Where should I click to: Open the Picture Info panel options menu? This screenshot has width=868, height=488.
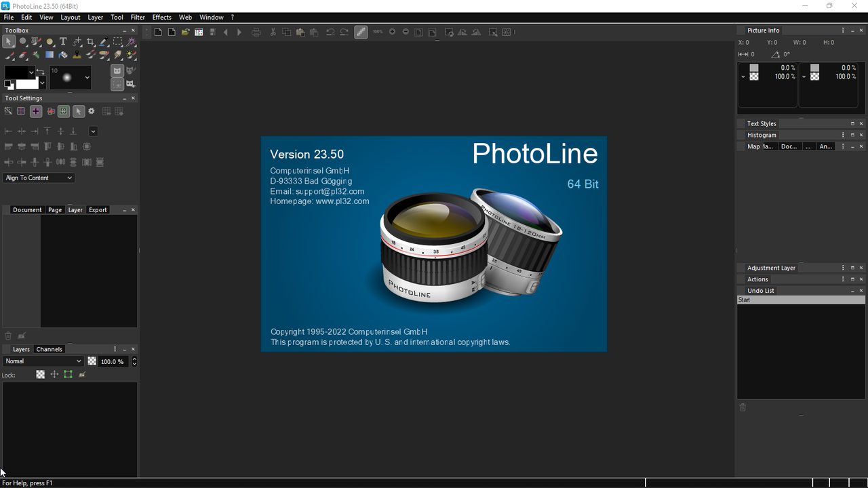(843, 30)
